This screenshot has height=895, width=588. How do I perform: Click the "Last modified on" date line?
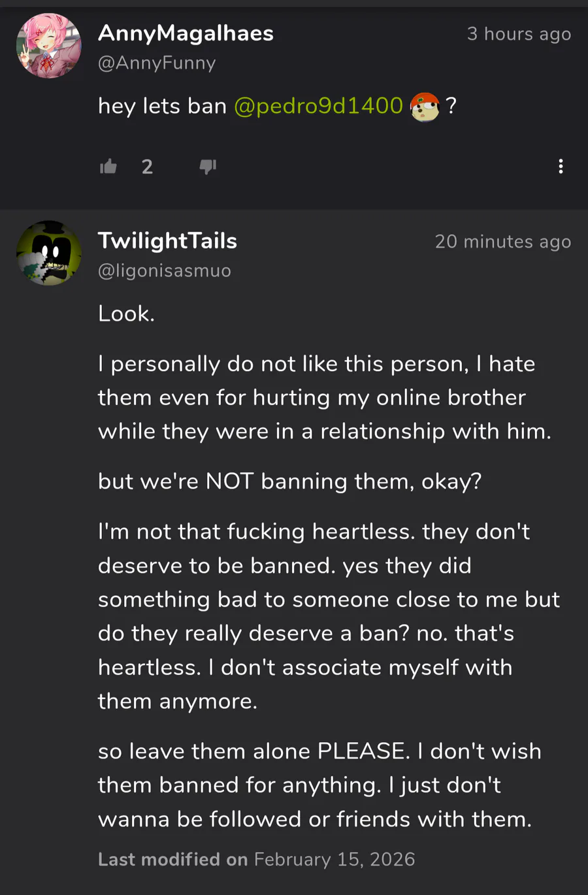256,859
